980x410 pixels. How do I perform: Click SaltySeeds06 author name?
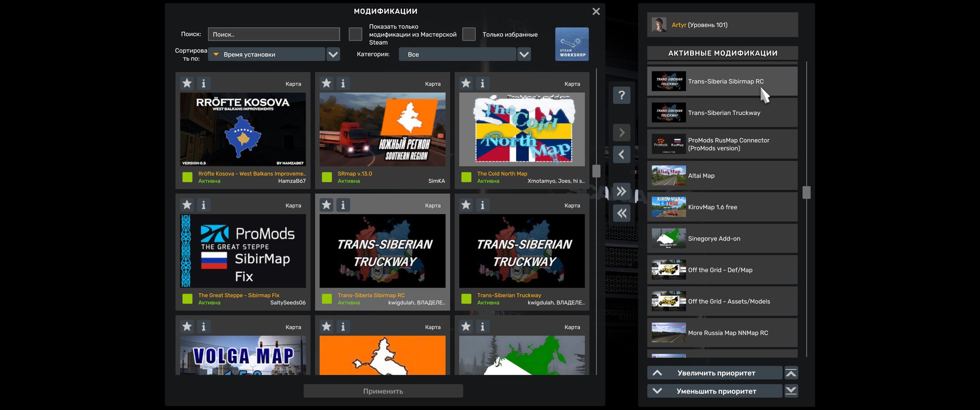pos(288,303)
